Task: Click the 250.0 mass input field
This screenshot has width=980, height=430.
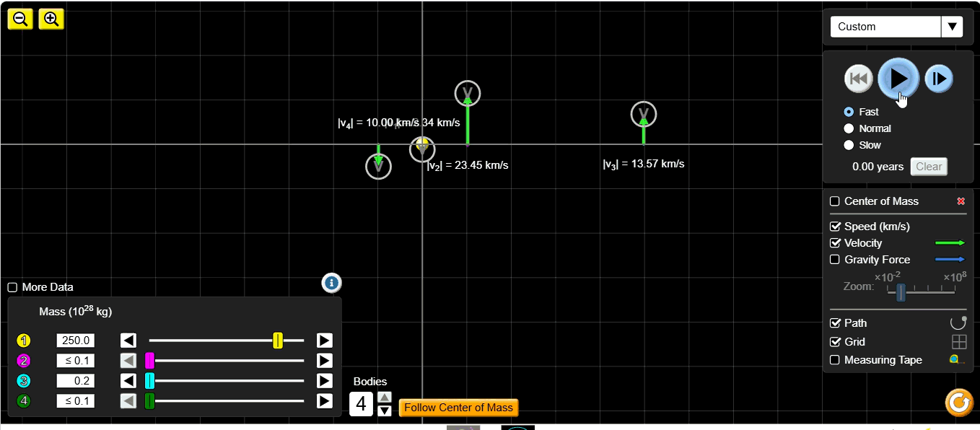Action: click(75, 340)
